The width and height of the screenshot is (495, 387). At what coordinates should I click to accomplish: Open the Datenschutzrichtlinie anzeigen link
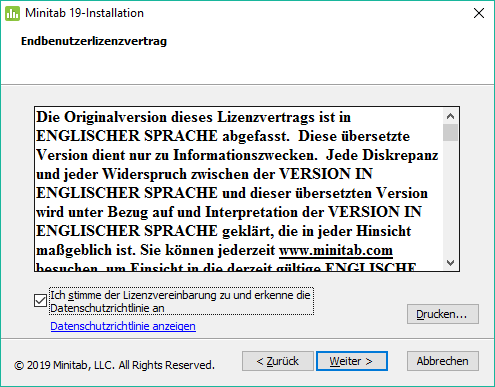click(123, 326)
